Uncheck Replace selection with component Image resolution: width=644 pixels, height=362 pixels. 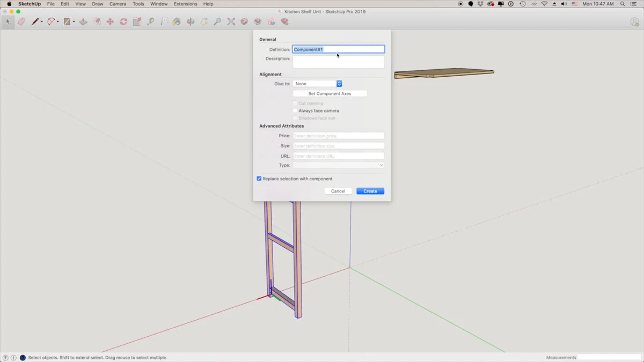coord(259,179)
